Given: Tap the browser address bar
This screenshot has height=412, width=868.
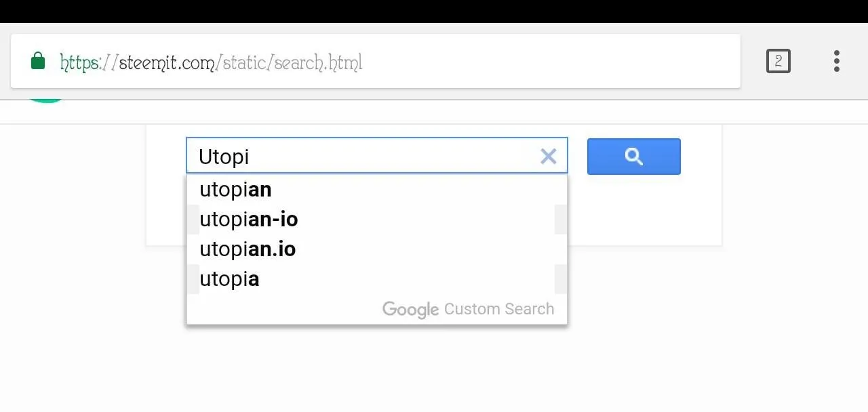Looking at the screenshot, I should [x=375, y=61].
